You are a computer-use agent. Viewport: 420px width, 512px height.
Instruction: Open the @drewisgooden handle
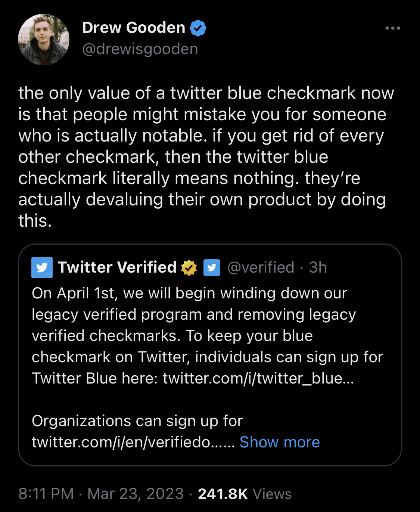140,49
